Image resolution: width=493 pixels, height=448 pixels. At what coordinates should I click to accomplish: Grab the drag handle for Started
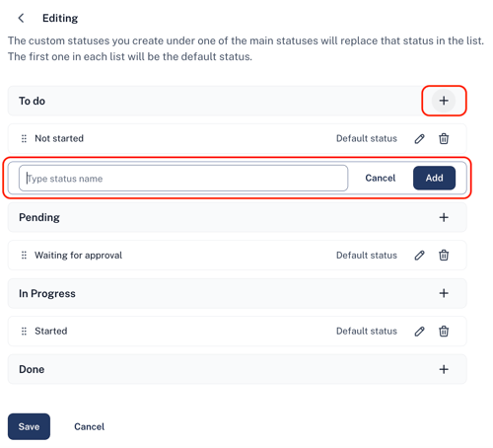[x=24, y=331]
